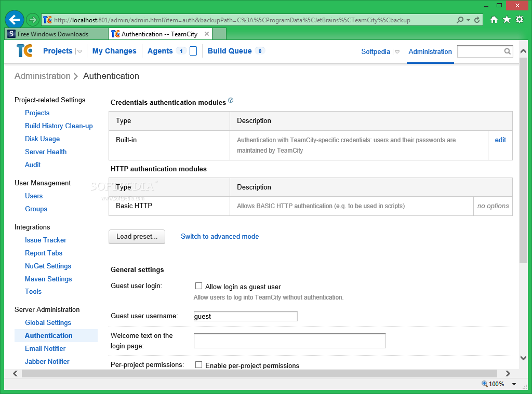The image size is (532, 394).
Task: Open Groups management page
Action: pyautogui.click(x=36, y=209)
